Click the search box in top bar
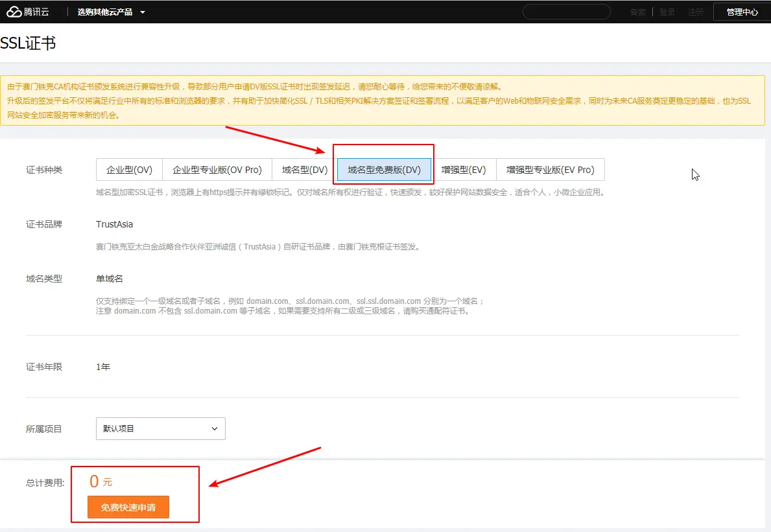The height and width of the screenshot is (532, 771). click(567, 12)
